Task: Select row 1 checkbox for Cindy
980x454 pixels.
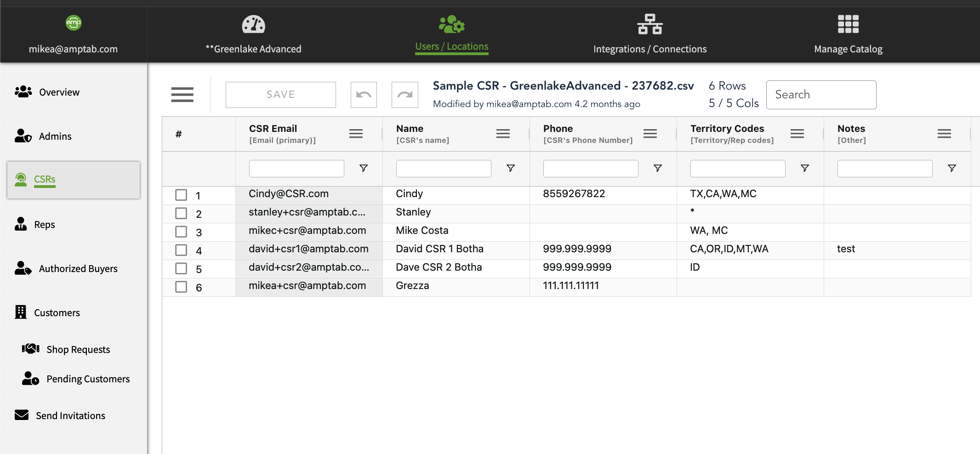Action: (x=181, y=195)
